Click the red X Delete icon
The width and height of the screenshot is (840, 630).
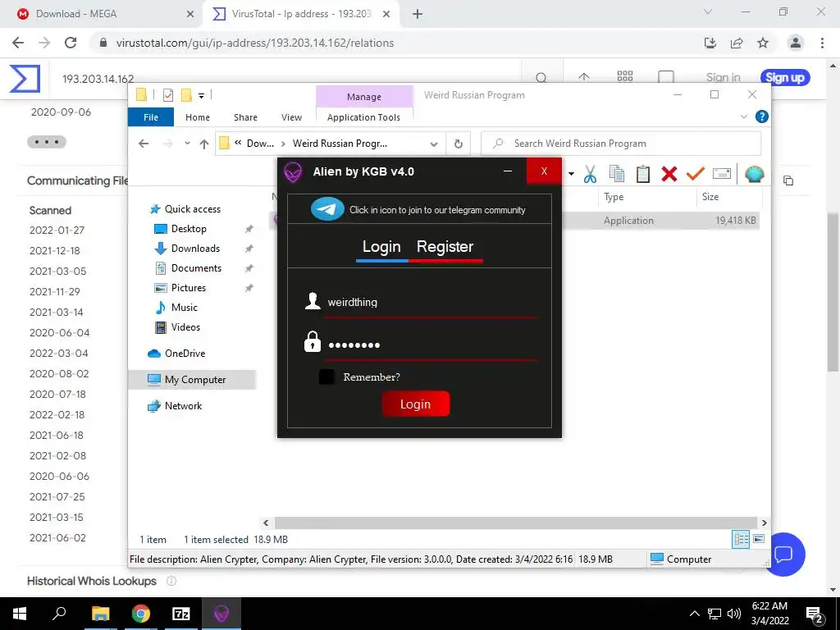[x=669, y=174]
